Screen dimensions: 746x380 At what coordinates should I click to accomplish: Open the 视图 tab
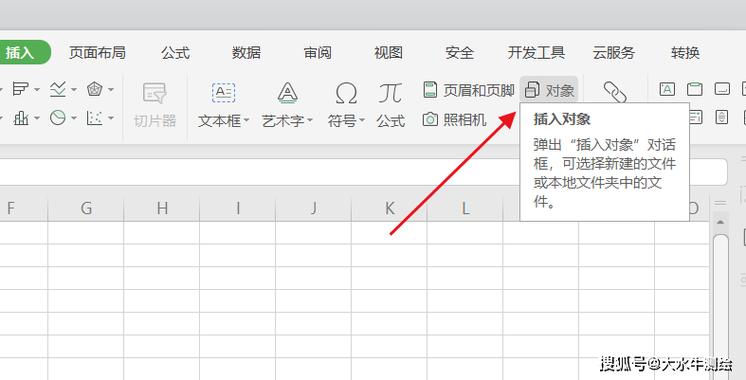[x=388, y=52]
